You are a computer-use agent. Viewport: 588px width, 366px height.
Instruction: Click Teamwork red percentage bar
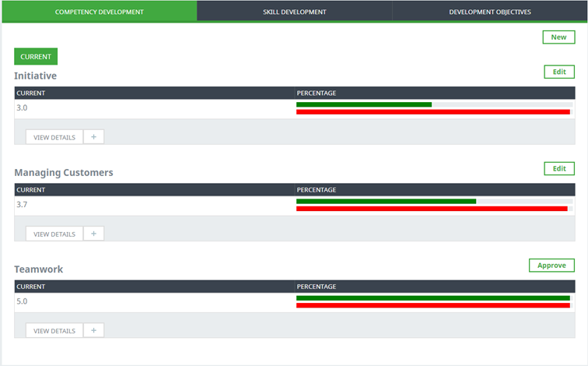coord(432,305)
